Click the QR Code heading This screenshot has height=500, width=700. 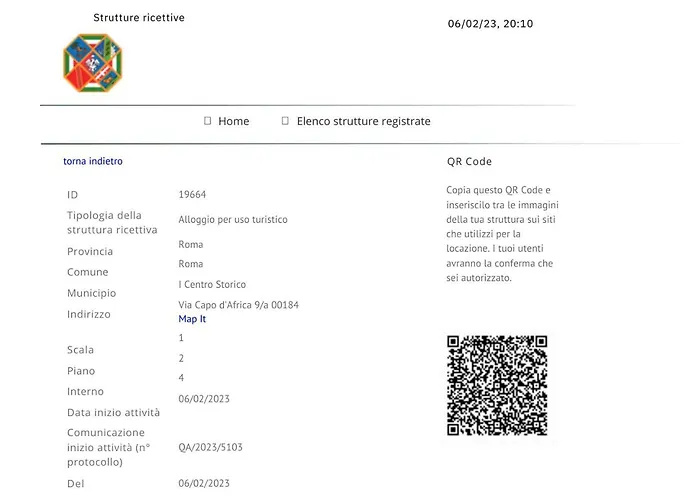[469, 161]
